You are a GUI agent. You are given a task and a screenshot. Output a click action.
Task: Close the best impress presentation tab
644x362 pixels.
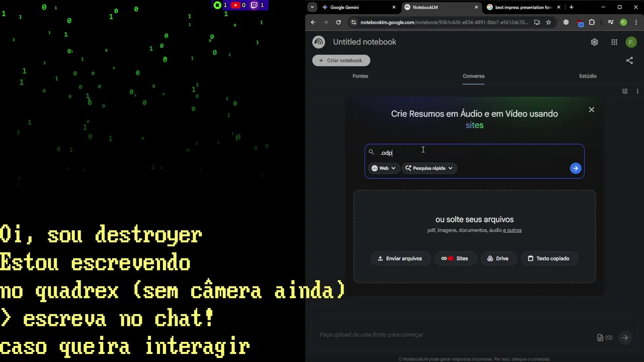tap(558, 7)
